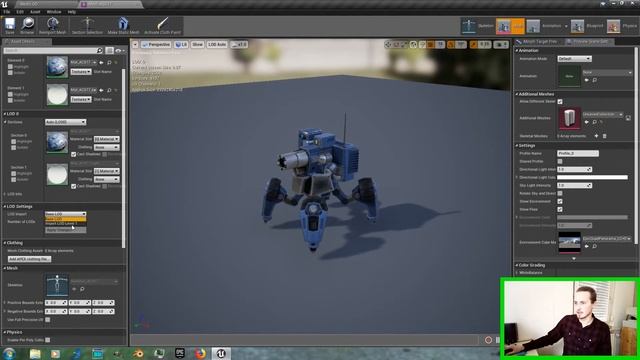Click the Make Static Mesh icon
Image resolution: width=640 pixels, height=360 pixels.
123,26
